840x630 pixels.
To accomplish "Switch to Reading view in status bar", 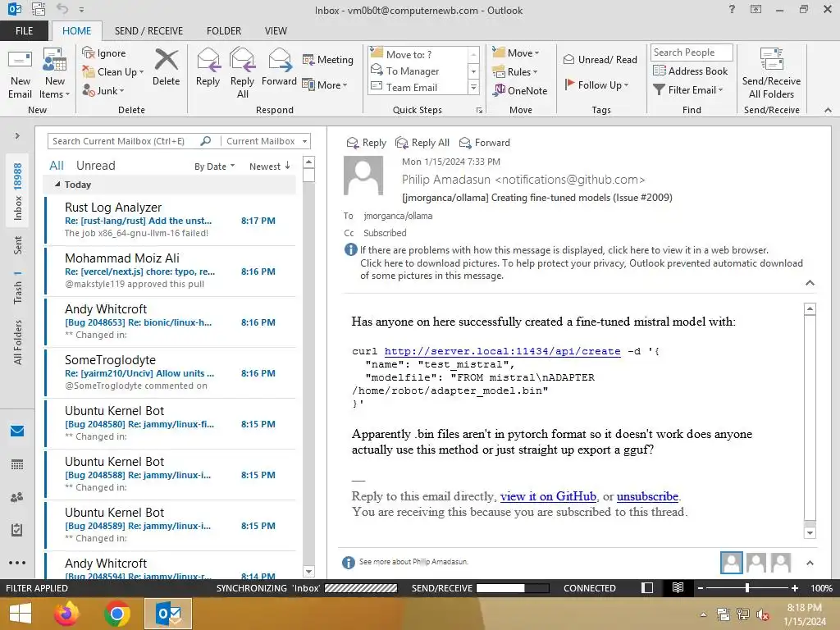I will click(x=678, y=587).
